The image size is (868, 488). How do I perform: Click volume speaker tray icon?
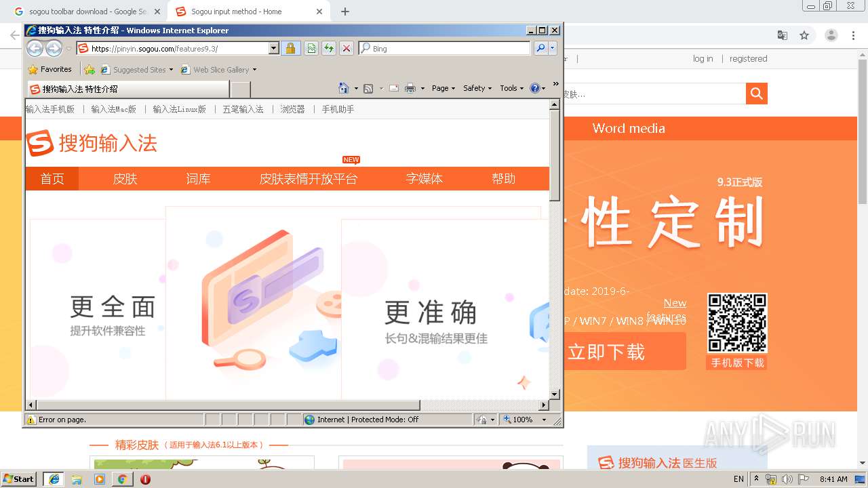click(787, 479)
